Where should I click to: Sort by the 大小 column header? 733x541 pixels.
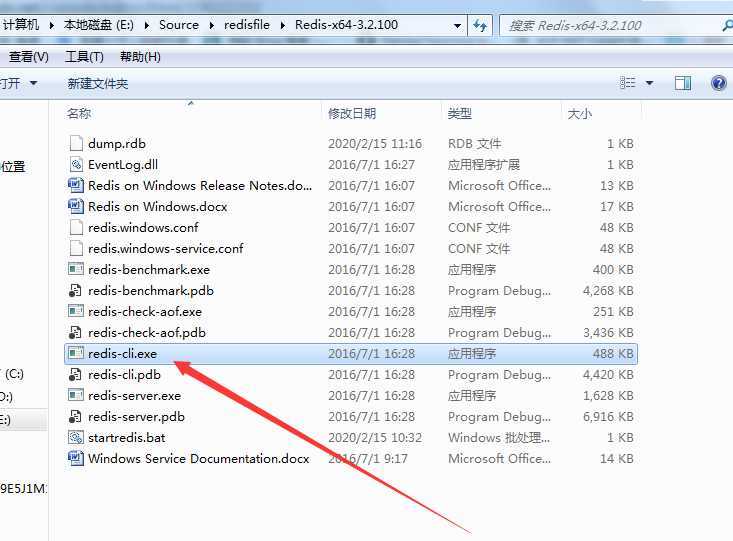(579, 113)
